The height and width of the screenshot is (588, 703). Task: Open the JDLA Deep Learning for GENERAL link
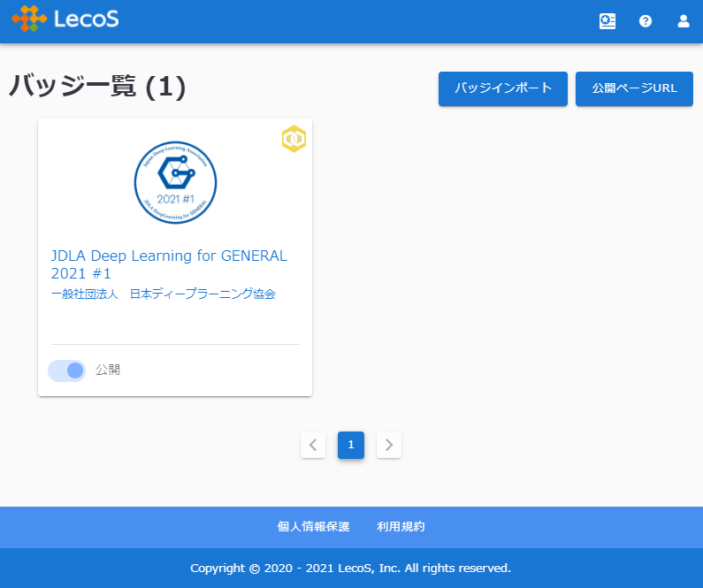click(169, 264)
